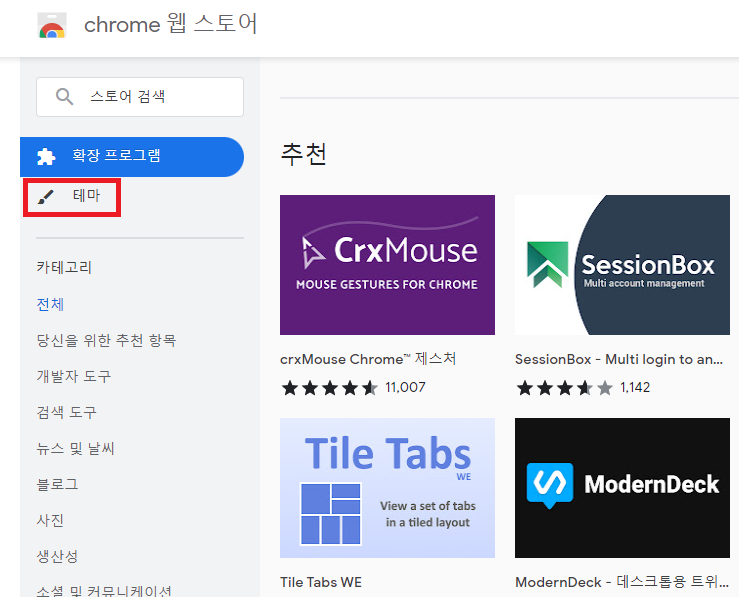The height and width of the screenshot is (597, 739).
Task: Click SessionBox star rating
Action: (x=564, y=388)
